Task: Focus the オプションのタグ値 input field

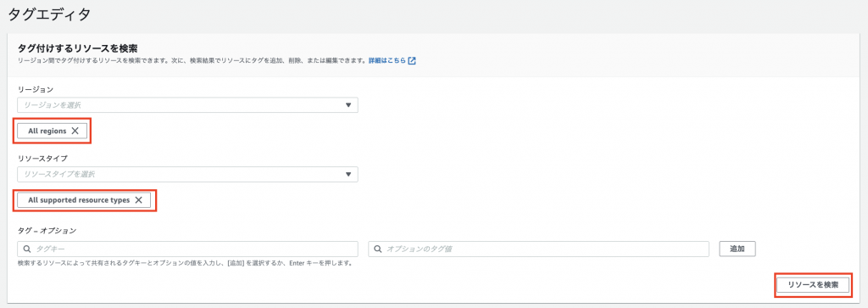Action: tap(538, 249)
